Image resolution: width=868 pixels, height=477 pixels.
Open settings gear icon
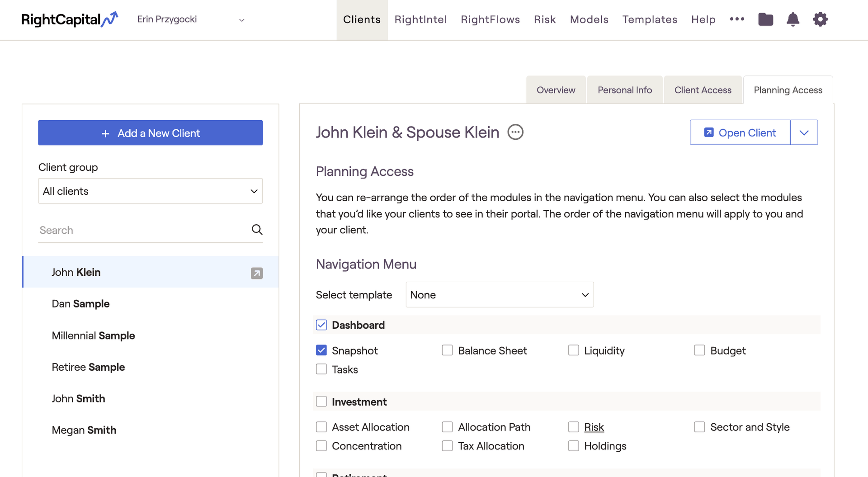[820, 19]
